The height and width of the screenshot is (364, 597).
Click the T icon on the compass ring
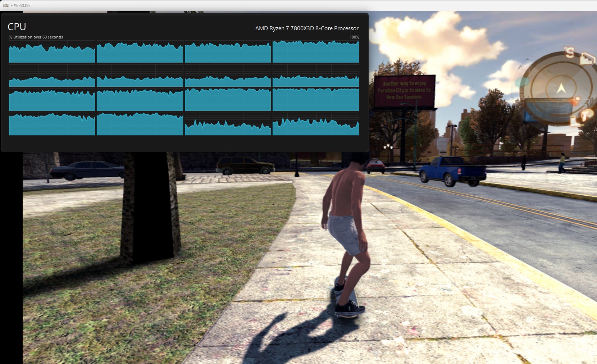point(585,115)
